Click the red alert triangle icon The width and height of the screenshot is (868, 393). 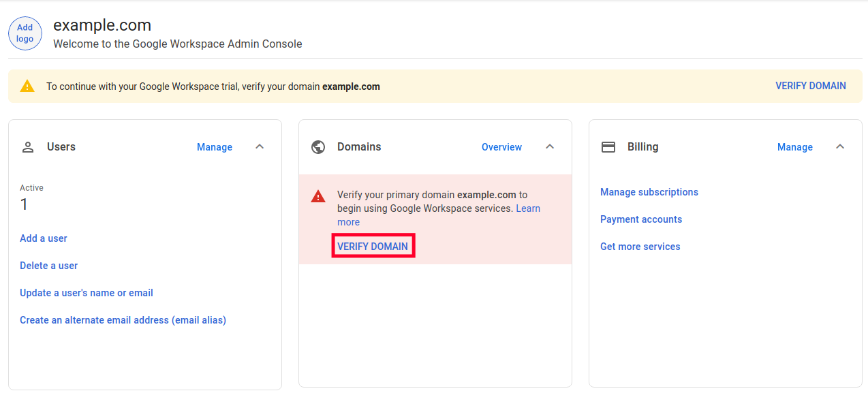(318, 197)
